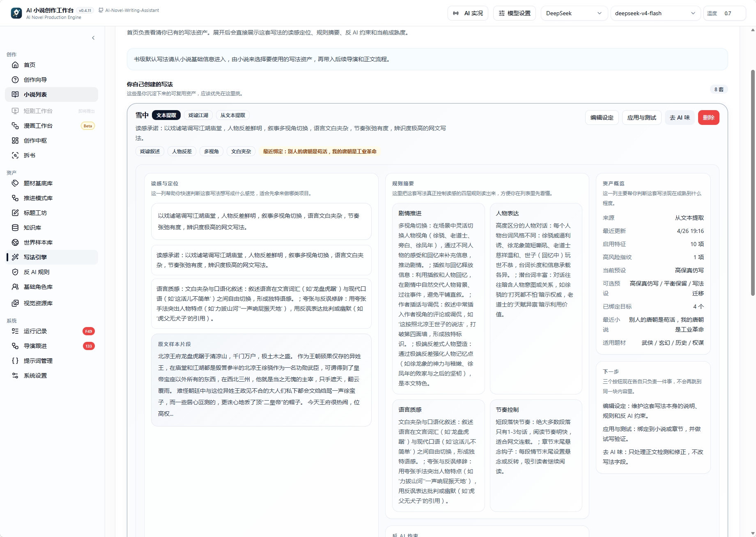The height and width of the screenshot is (537, 756).
Task: Click the 剧情推进 rule card title
Action: (410, 213)
